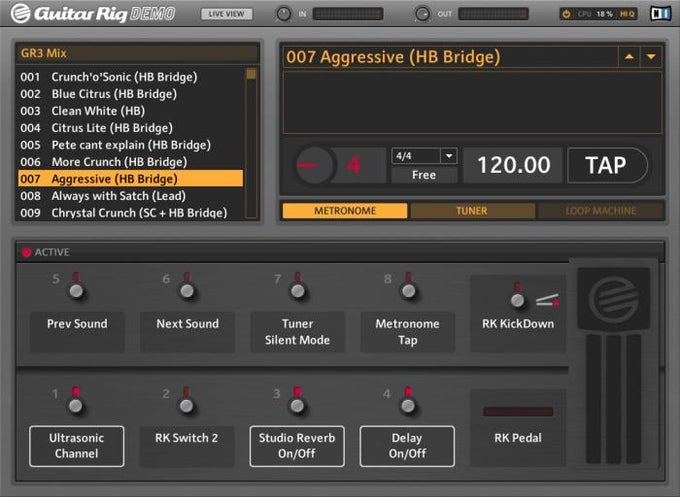Screen dimensions: 680x497
Task: Toggle the ACTIVE red indicator
Action: click(x=27, y=252)
